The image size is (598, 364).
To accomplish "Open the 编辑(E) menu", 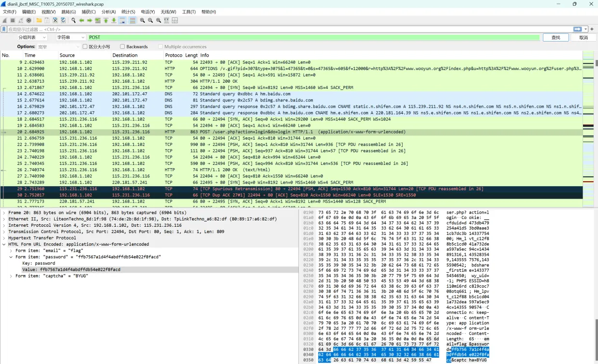I will [x=29, y=12].
